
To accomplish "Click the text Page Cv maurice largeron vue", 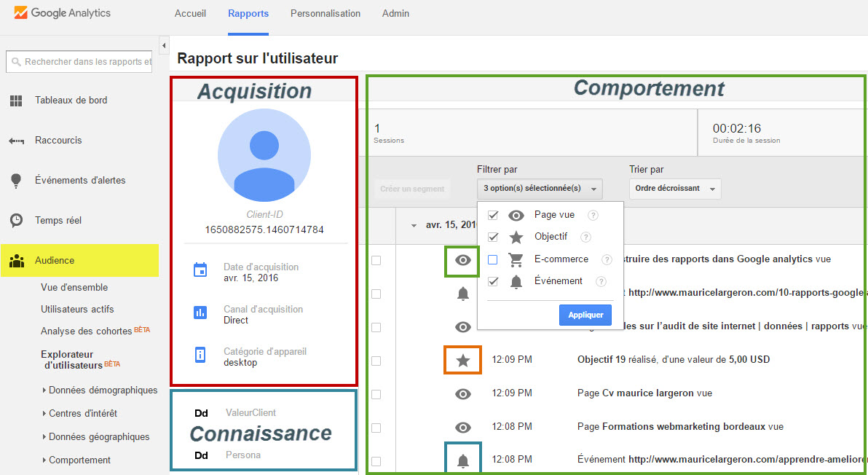I will pyautogui.click(x=645, y=393).
